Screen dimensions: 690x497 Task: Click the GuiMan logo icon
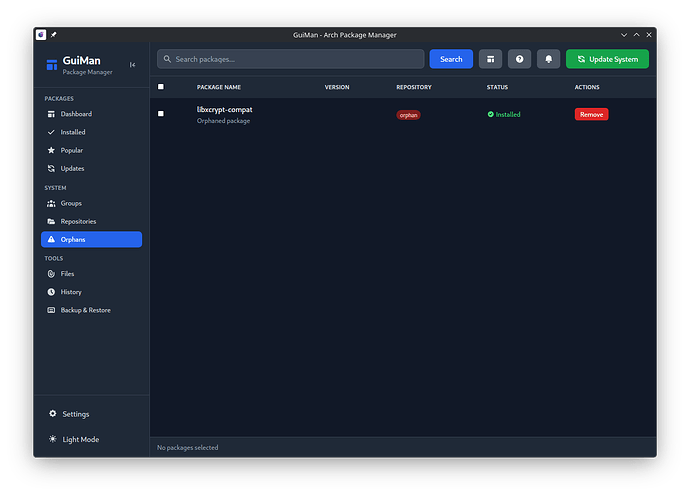pyautogui.click(x=52, y=66)
